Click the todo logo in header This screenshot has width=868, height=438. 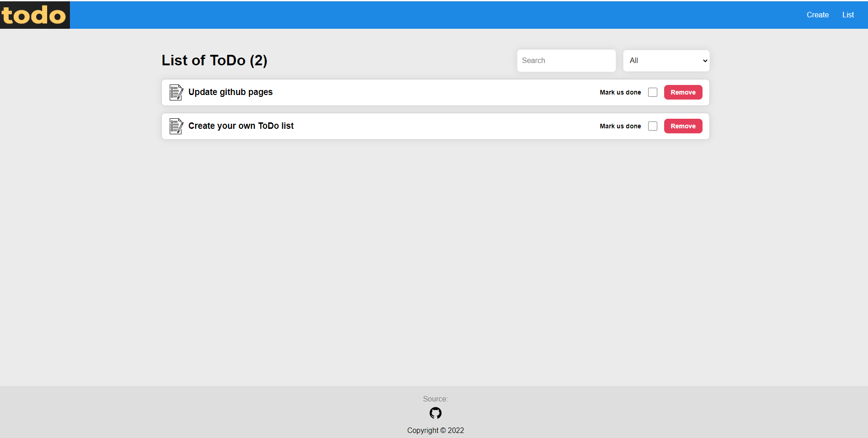click(x=35, y=15)
